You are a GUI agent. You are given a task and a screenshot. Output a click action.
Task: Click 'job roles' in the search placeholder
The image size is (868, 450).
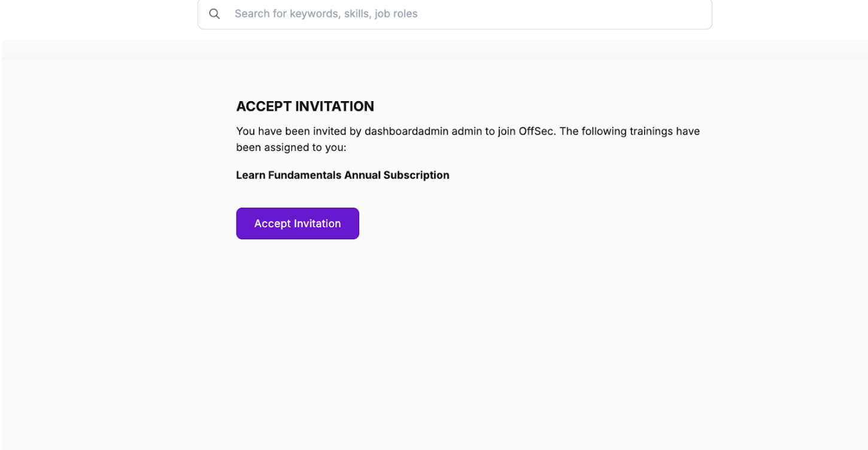396,14
